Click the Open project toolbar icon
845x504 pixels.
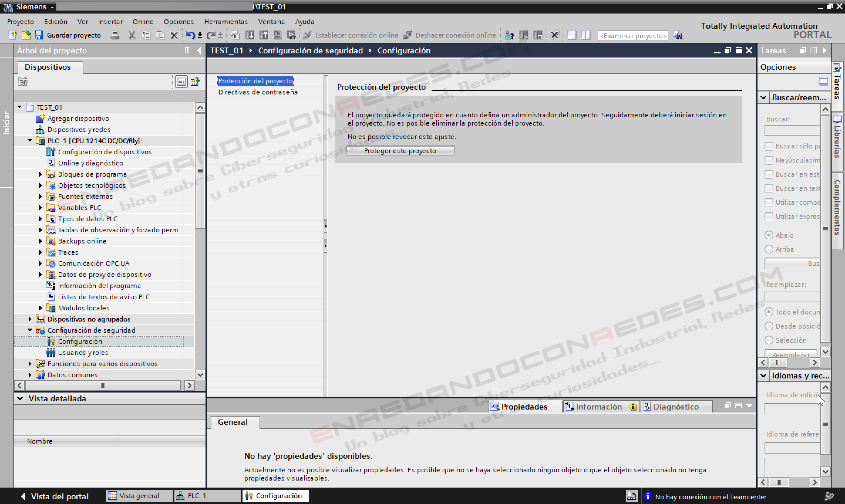point(26,35)
